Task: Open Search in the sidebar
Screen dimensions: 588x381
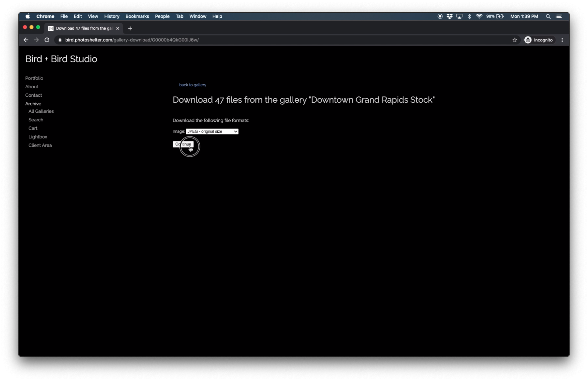Action: [36, 120]
